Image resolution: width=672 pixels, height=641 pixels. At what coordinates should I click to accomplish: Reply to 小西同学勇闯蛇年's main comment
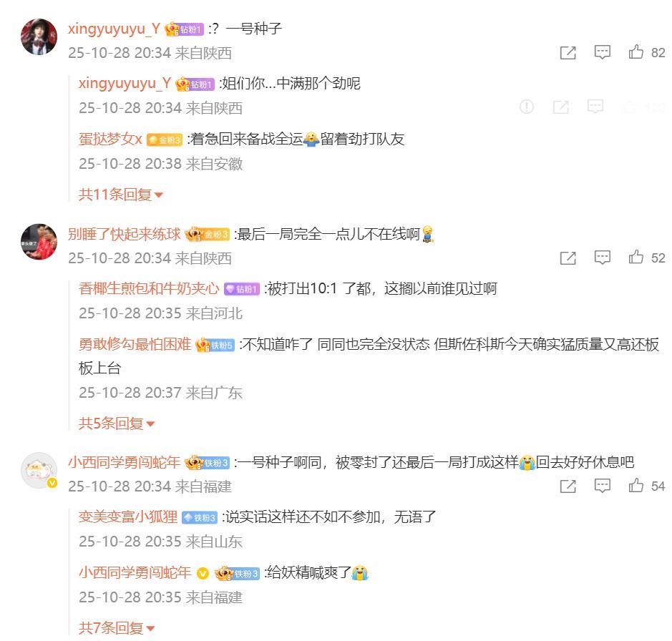tap(602, 486)
